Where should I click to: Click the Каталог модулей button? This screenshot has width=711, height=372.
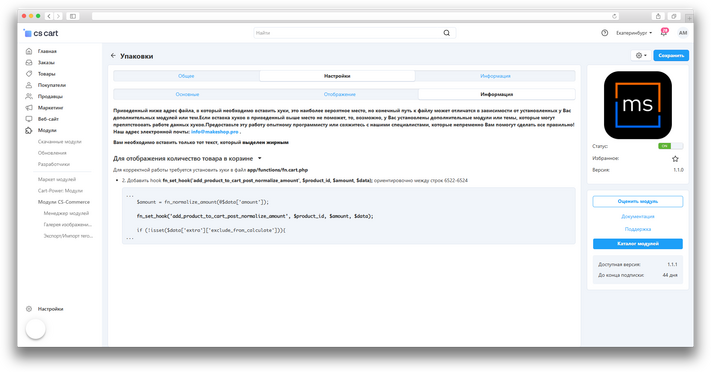638,244
